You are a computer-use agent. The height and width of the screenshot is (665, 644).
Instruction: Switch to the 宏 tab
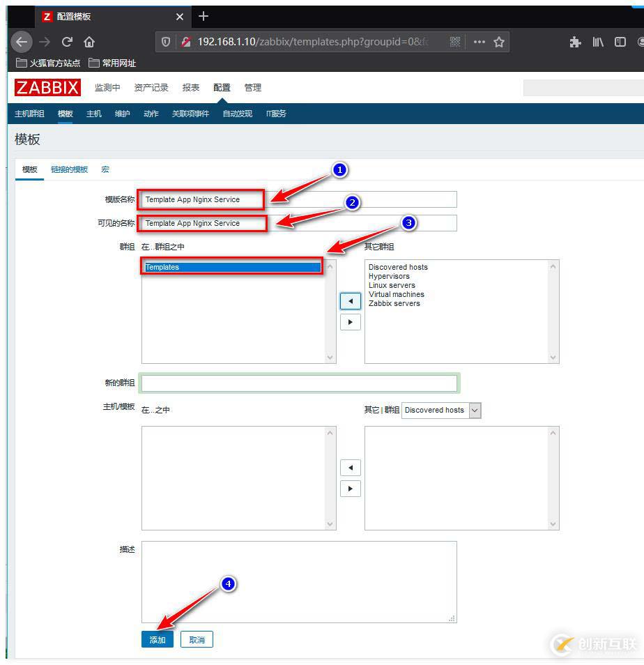click(x=105, y=169)
